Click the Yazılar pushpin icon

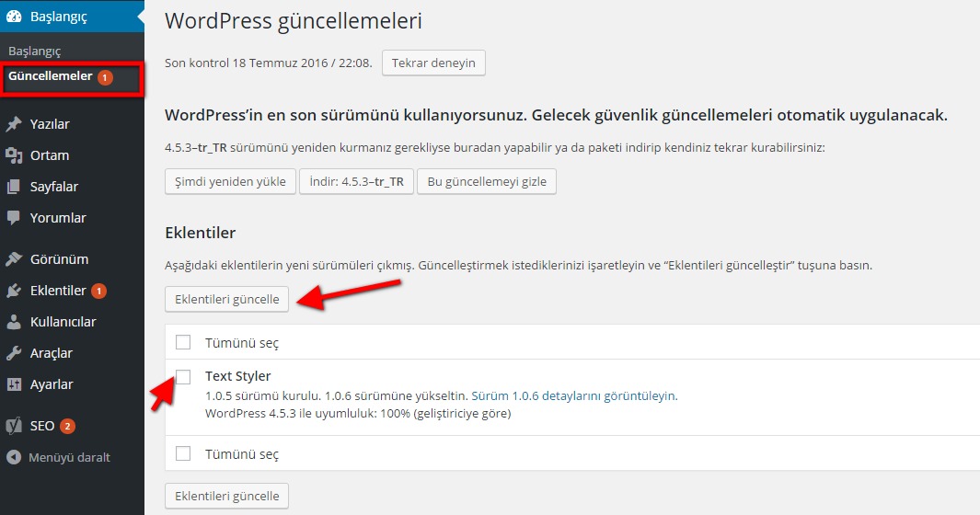click(14, 124)
